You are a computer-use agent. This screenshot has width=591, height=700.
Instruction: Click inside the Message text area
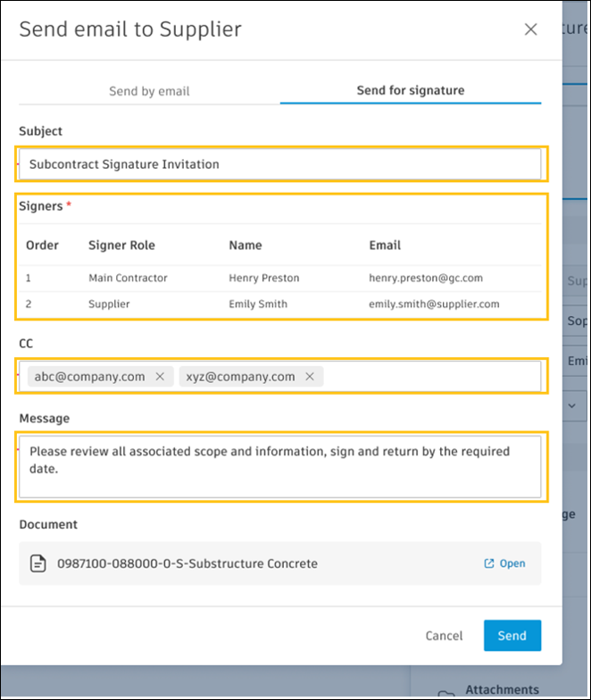(x=280, y=465)
